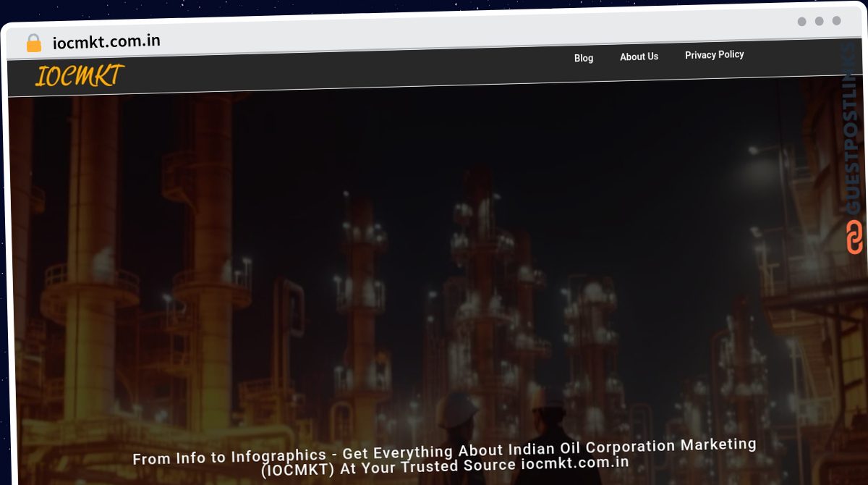
Task: Open the Privacy Policy link
Action: click(x=715, y=54)
